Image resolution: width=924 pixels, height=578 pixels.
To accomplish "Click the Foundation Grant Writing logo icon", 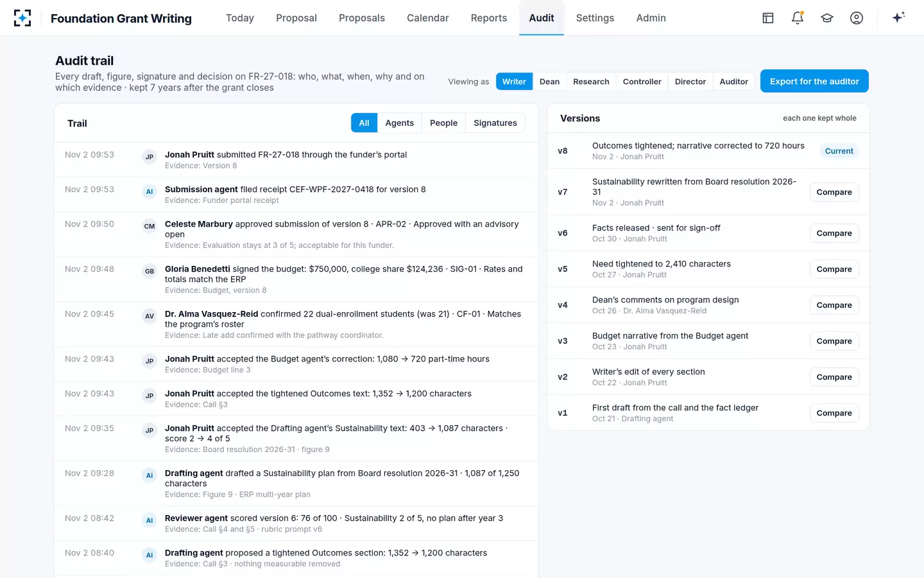I will pos(22,18).
